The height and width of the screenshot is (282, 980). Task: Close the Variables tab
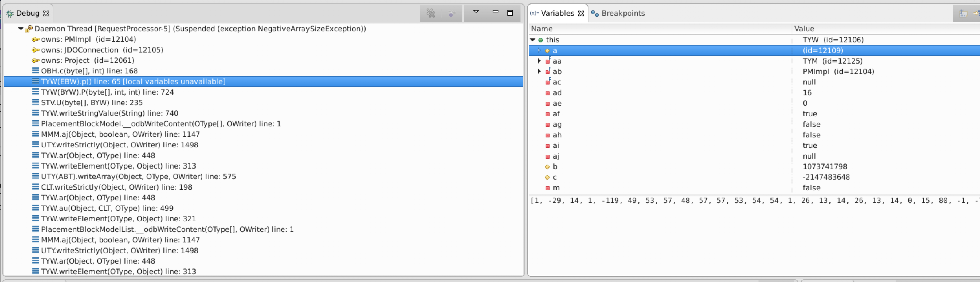click(581, 13)
